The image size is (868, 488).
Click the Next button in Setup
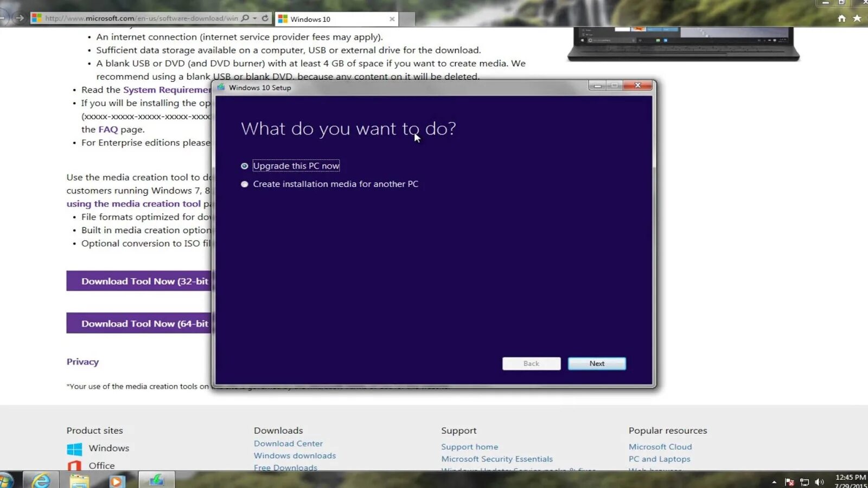(597, 364)
